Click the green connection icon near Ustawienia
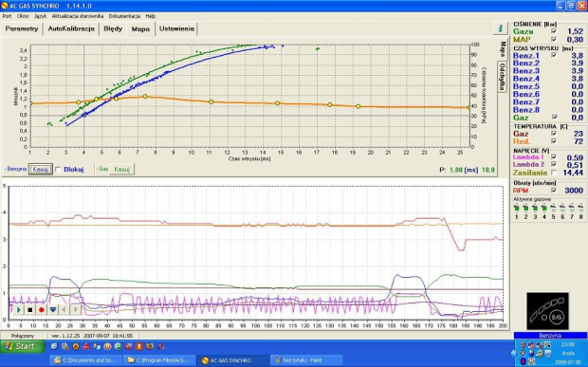This screenshot has width=588, height=367. point(500,28)
